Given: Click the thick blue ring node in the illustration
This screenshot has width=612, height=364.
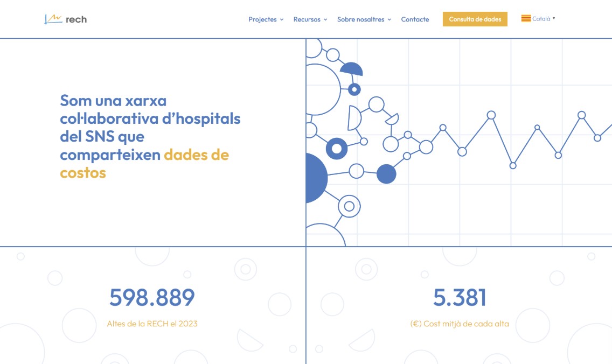Looking at the screenshot, I should pyautogui.click(x=337, y=149).
